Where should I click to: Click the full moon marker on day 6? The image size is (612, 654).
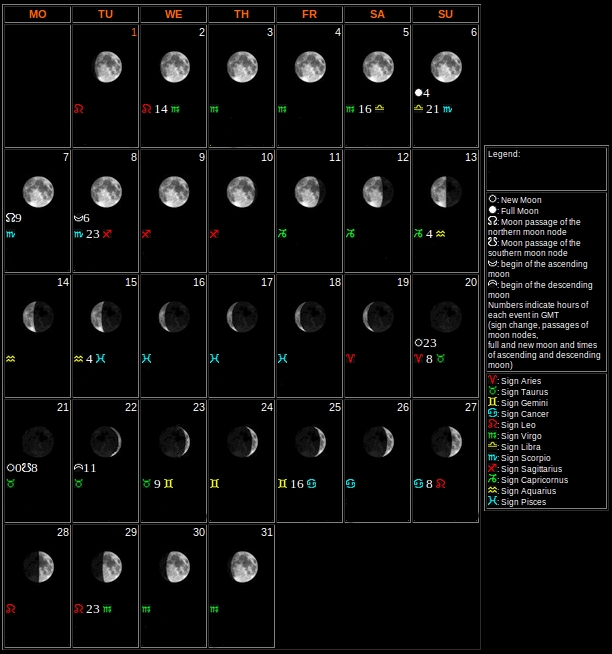click(420, 93)
